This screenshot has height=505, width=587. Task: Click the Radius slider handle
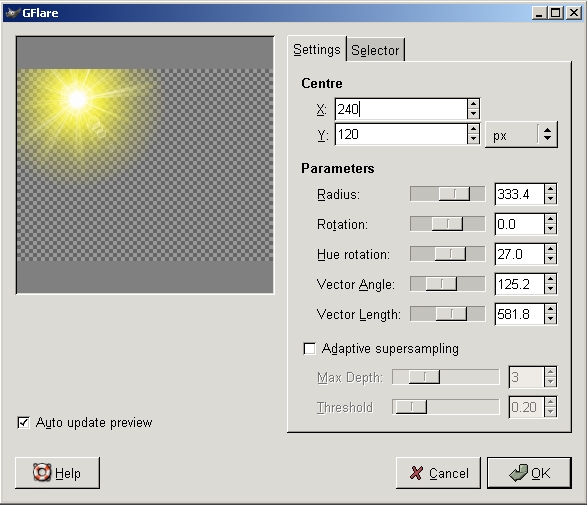[x=454, y=194]
